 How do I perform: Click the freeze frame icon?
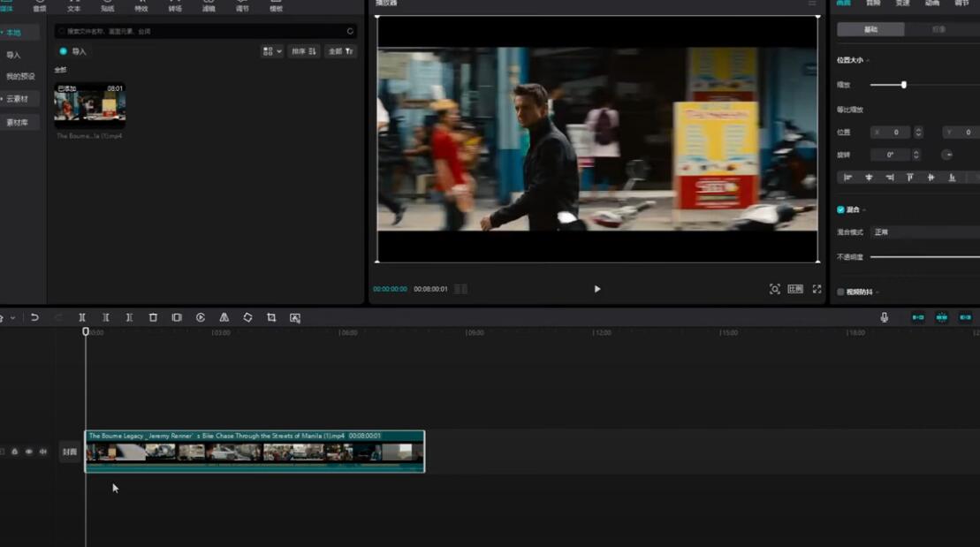(x=177, y=317)
